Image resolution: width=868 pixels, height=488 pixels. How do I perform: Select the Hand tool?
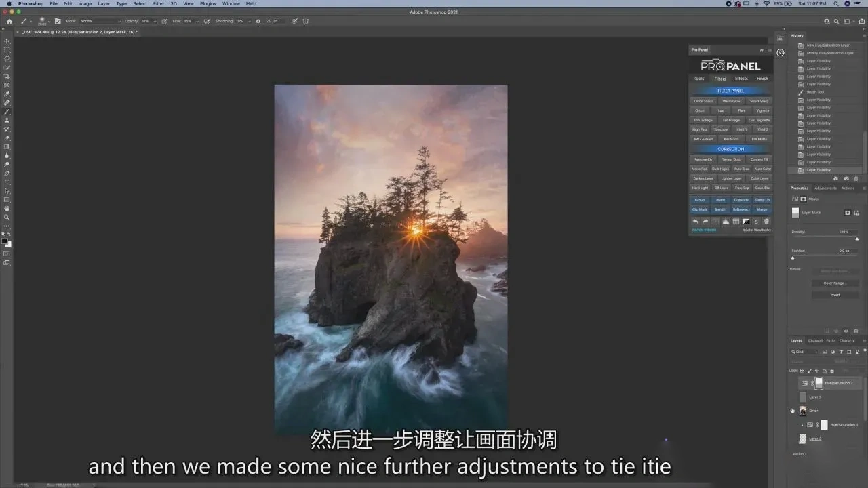[7, 209]
